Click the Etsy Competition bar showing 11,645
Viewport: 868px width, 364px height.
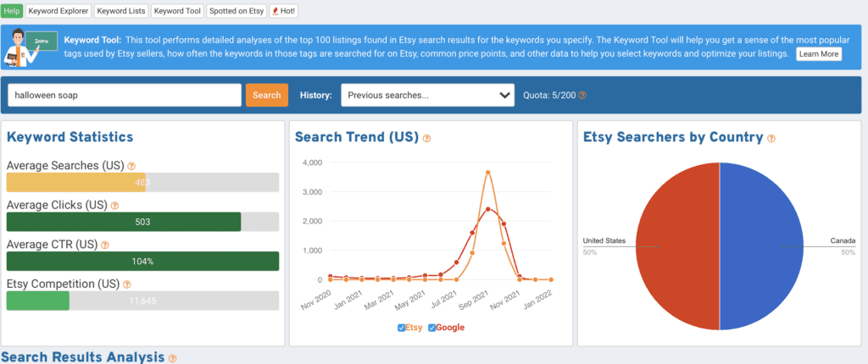(x=142, y=301)
